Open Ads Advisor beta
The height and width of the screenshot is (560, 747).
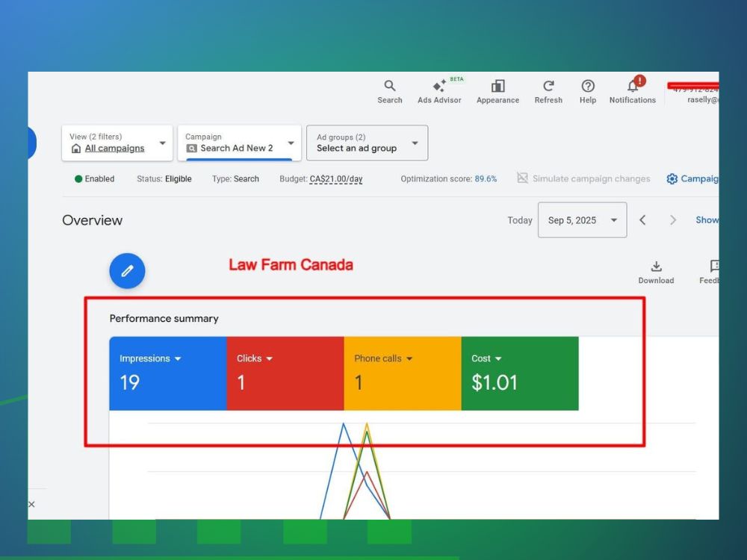point(439,92)
